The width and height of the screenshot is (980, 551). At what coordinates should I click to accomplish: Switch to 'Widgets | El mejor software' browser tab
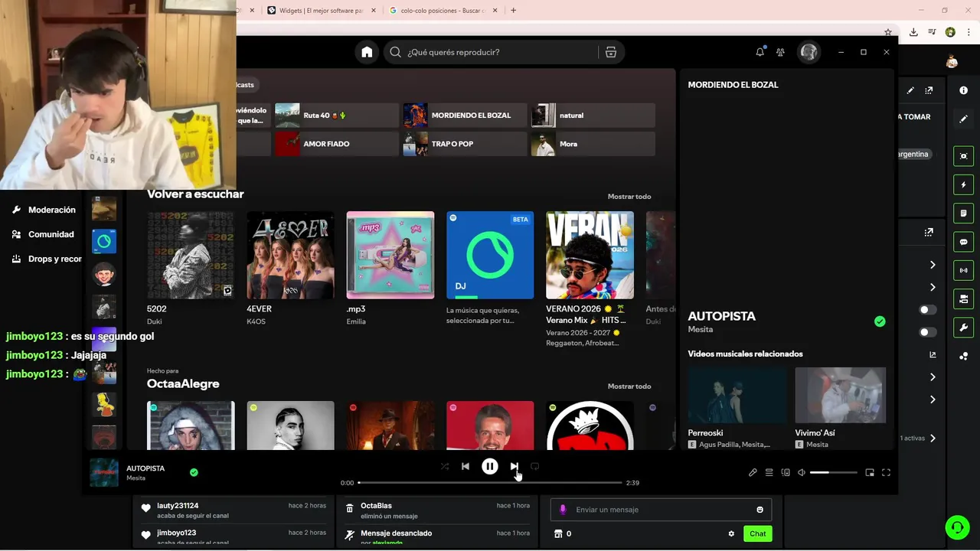[x=322, y=11]
